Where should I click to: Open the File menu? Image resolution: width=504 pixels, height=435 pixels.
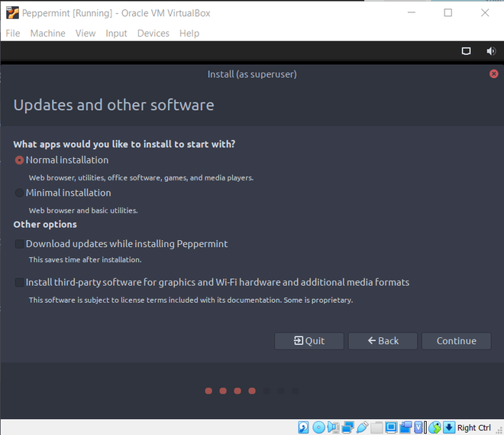[13, 33]
